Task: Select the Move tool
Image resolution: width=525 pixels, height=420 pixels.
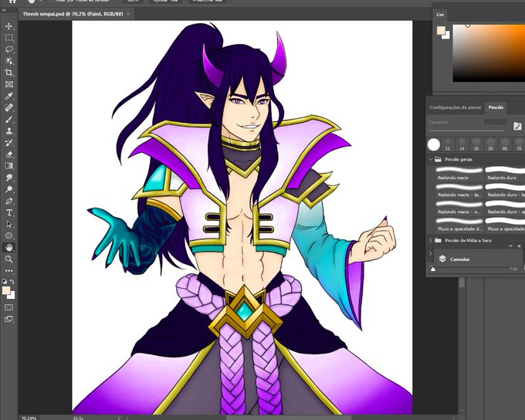Action: coord(9,26)
